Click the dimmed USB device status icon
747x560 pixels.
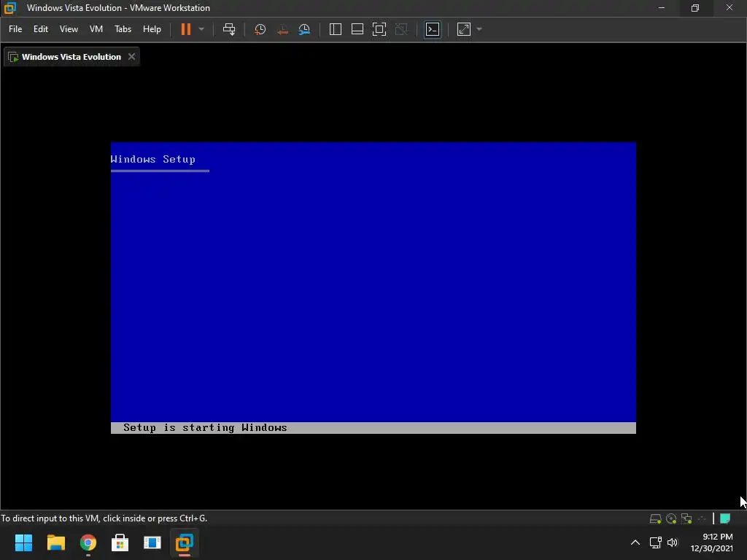[x=702, y=518]
